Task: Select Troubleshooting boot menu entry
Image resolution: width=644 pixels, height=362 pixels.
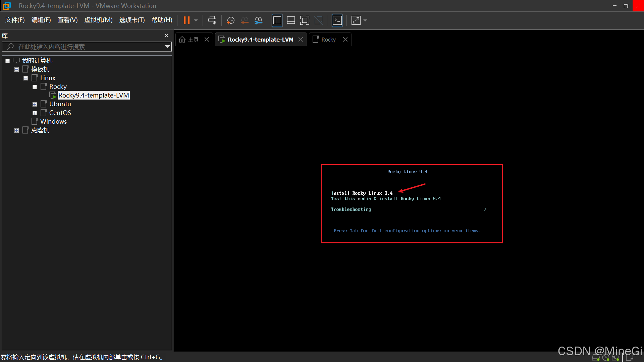Action: 351,209
